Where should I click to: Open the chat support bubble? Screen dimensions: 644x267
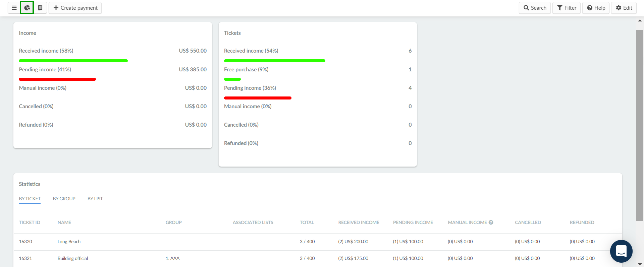tap(621, 251)
